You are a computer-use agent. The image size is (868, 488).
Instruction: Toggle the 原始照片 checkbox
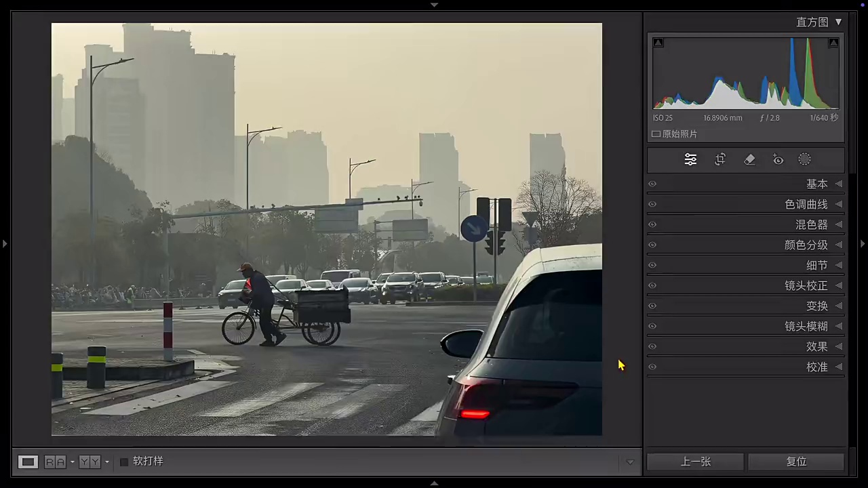(656, 134)
